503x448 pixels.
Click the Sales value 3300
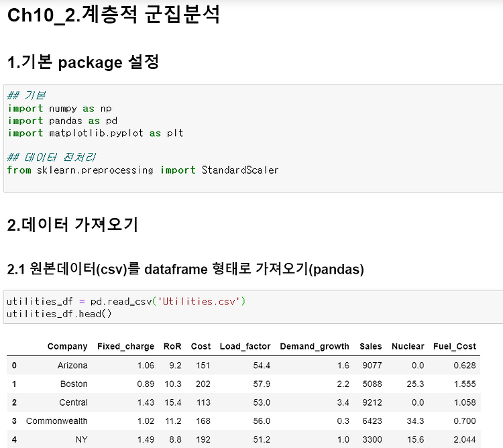click(x=372, y=439)
